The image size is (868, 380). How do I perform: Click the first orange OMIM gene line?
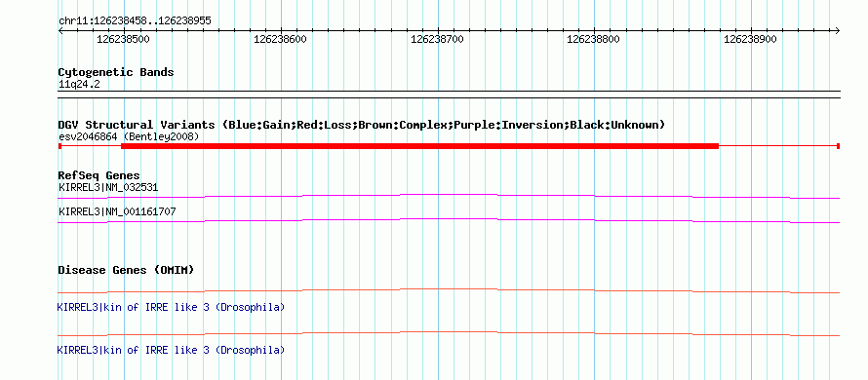[x=449, y=290]
